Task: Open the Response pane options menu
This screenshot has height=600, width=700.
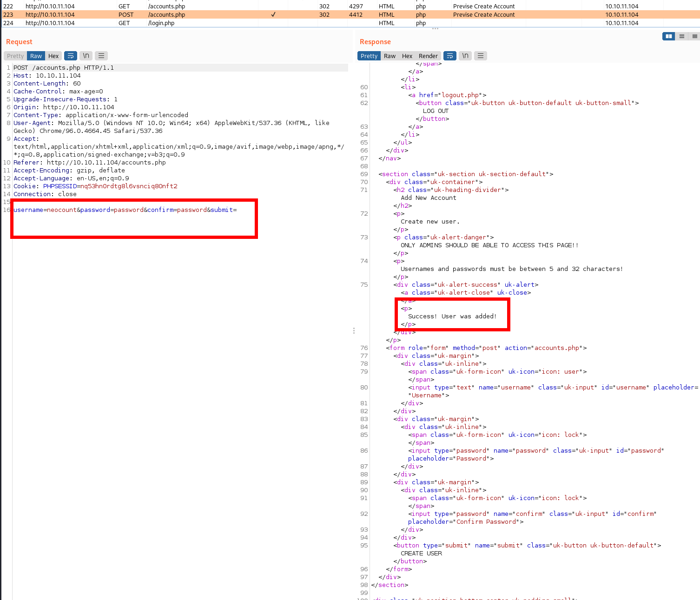Action: (x=481, y=56)
